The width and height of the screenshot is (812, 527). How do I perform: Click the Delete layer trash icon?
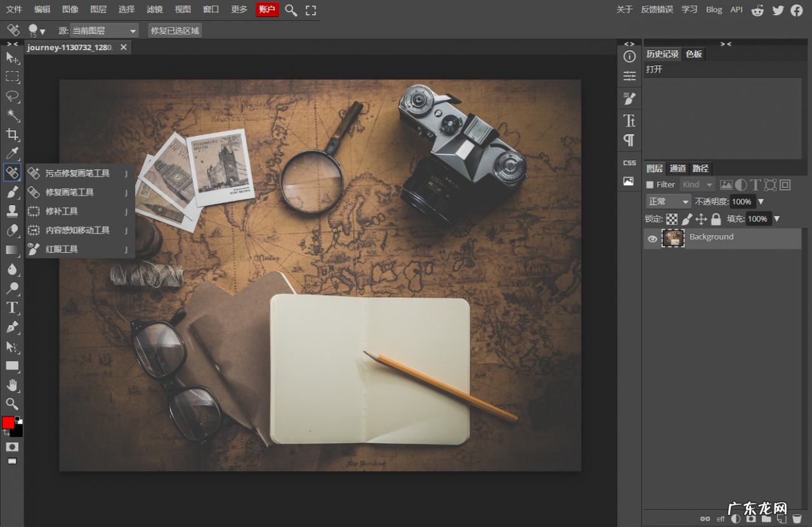[x=797, y=519]
